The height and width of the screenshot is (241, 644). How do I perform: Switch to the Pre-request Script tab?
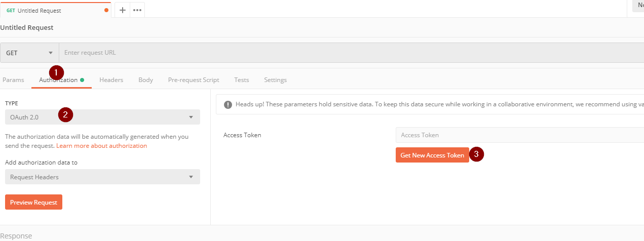(x=194, y=80)
